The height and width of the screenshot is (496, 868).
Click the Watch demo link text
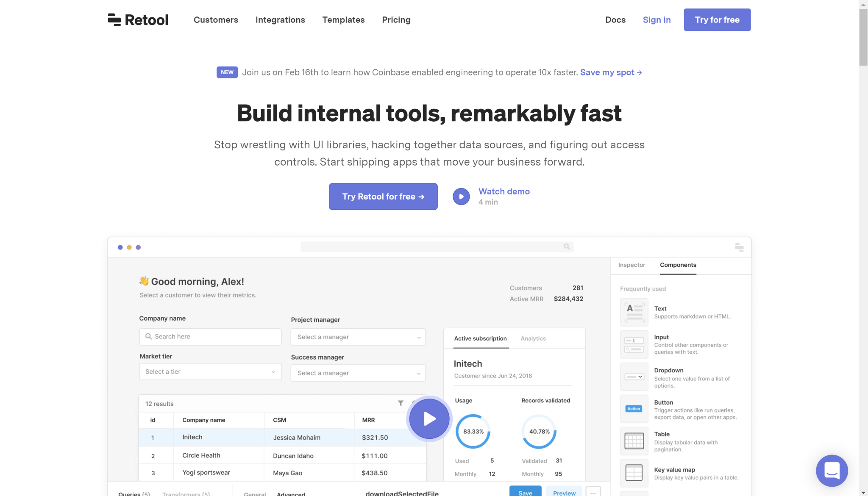504,191
